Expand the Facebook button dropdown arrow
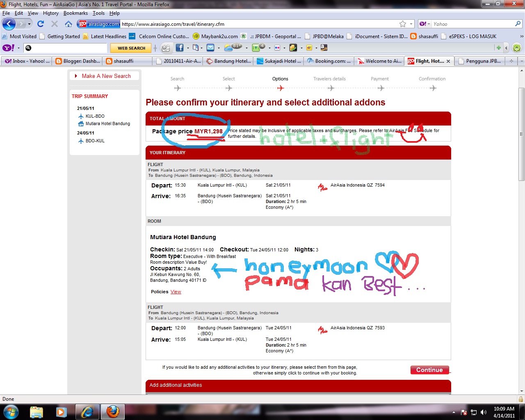Image resolution: width=525 pixels, height=420 pixels. (188, 48)
